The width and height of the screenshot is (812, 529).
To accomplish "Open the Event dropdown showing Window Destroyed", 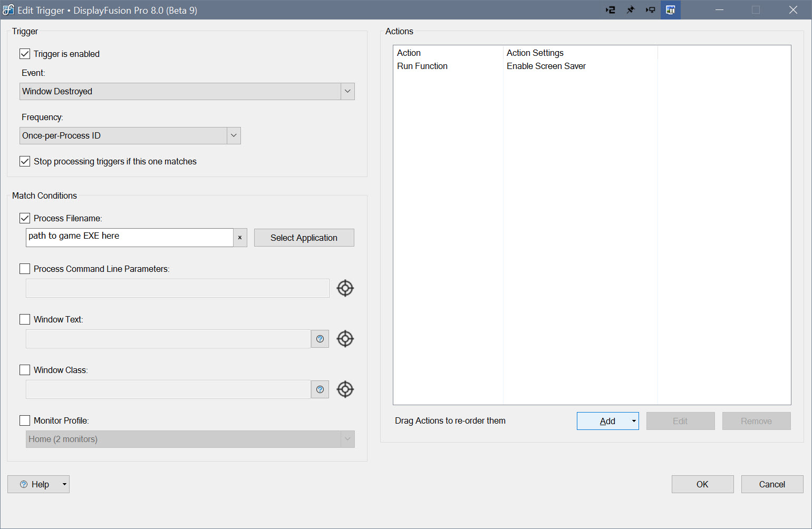I will pyautogui.click(x=187, y=91).
